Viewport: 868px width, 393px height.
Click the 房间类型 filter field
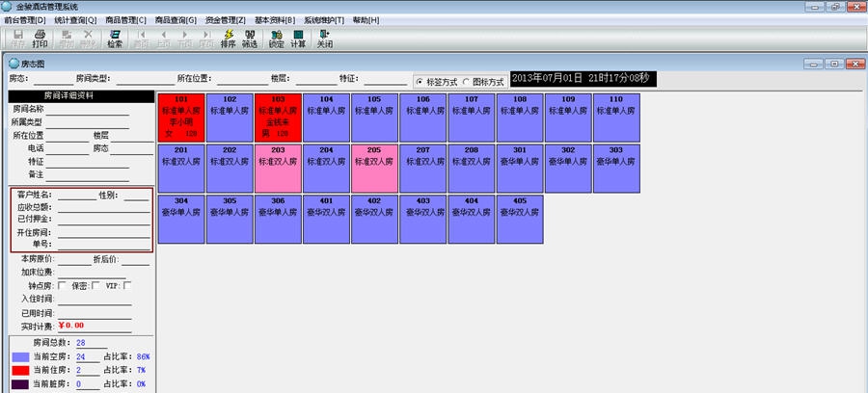click(144, 79)
